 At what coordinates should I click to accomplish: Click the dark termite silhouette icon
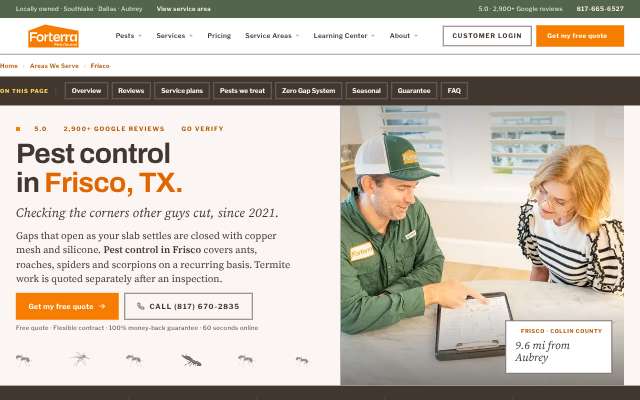coord(191,360)
